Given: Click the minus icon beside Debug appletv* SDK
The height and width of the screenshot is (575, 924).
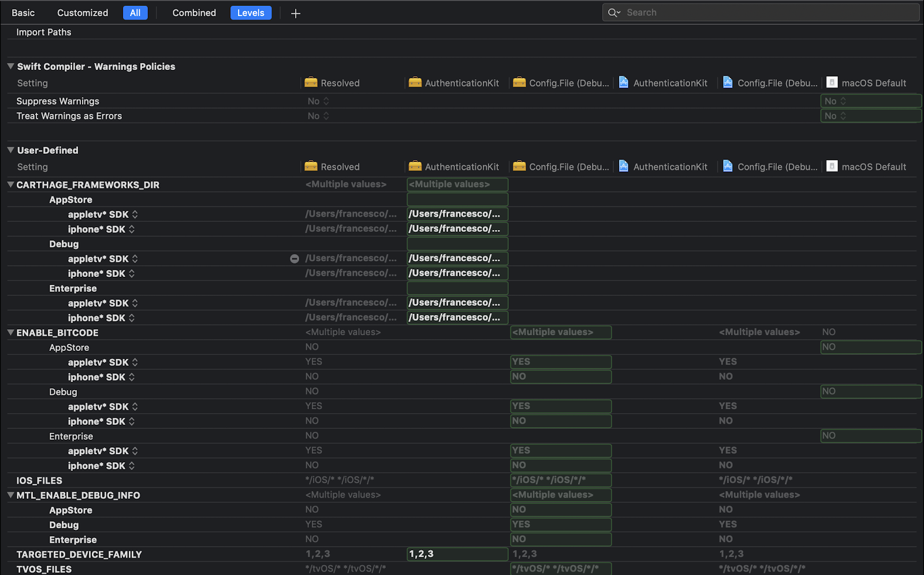Looking at the screenshot, I should click(x=295, y=258).
